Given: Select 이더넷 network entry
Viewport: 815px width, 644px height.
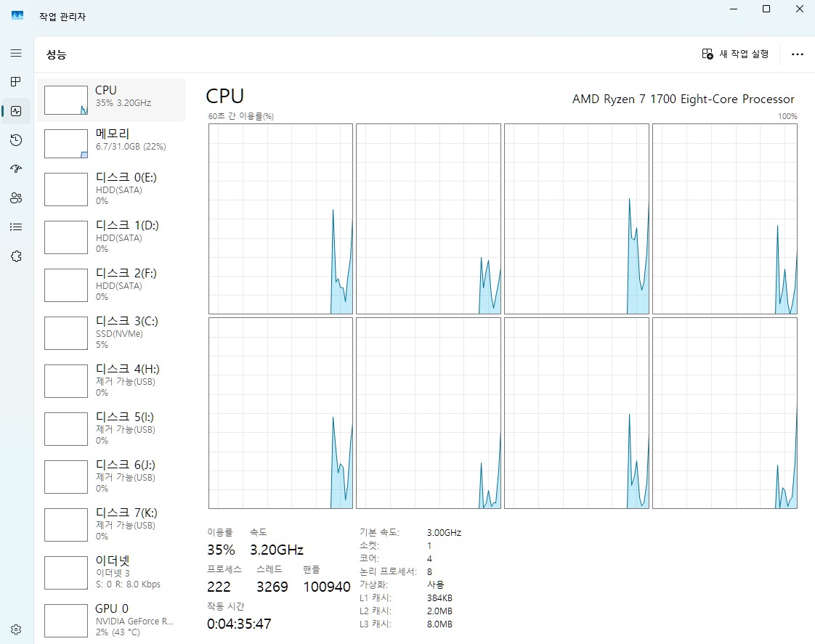Looking at the screenshot, I should (111, 572).
